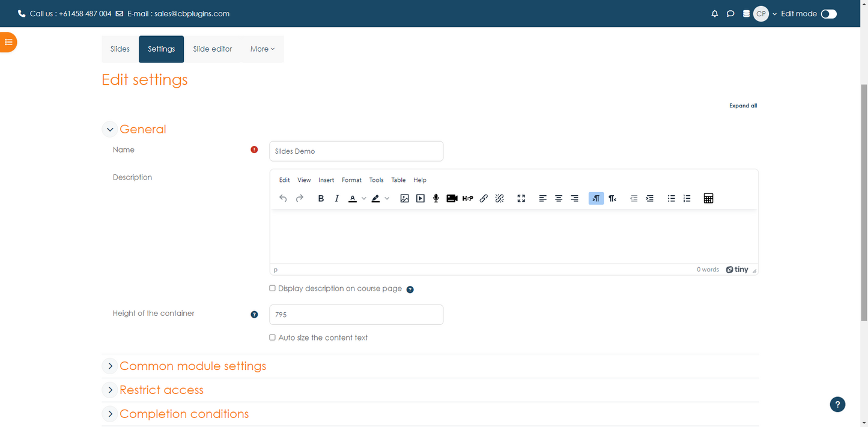Click the equation editor calculator icon
Image resolution: width=868 pixels, height=427 pixels.
708,199
